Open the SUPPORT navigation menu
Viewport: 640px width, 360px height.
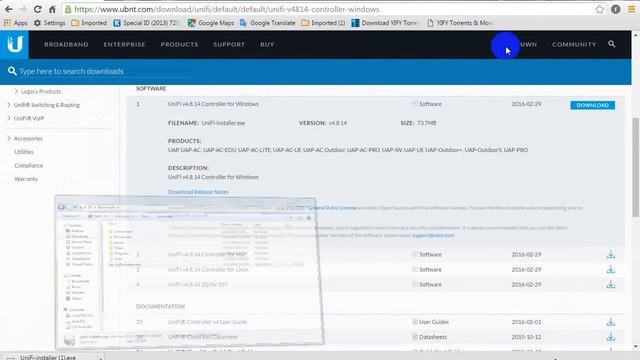pos(229,44)
